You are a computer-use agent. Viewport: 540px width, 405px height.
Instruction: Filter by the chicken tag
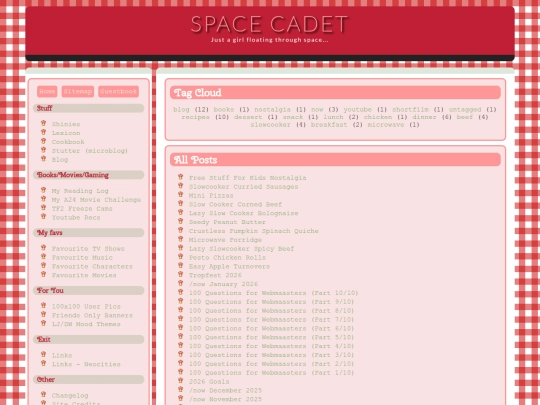pyautogui.click(x=378, y=117)
